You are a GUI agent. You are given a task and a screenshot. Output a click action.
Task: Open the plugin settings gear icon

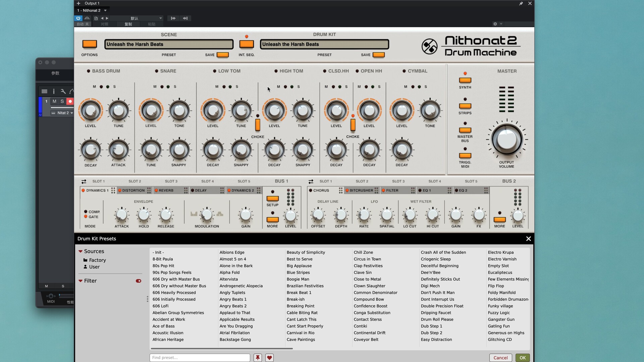pyautogui.click(x=495, y=24)
